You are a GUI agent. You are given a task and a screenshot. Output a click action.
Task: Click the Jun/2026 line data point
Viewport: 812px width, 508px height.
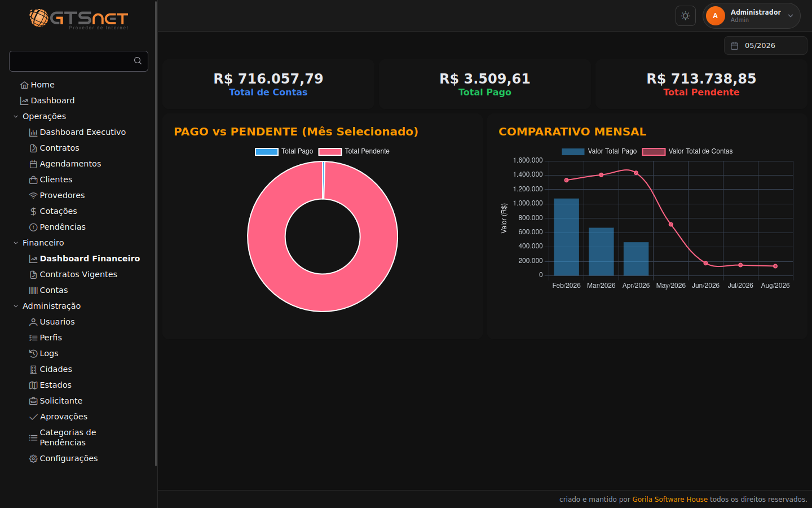tap(706, 263)
